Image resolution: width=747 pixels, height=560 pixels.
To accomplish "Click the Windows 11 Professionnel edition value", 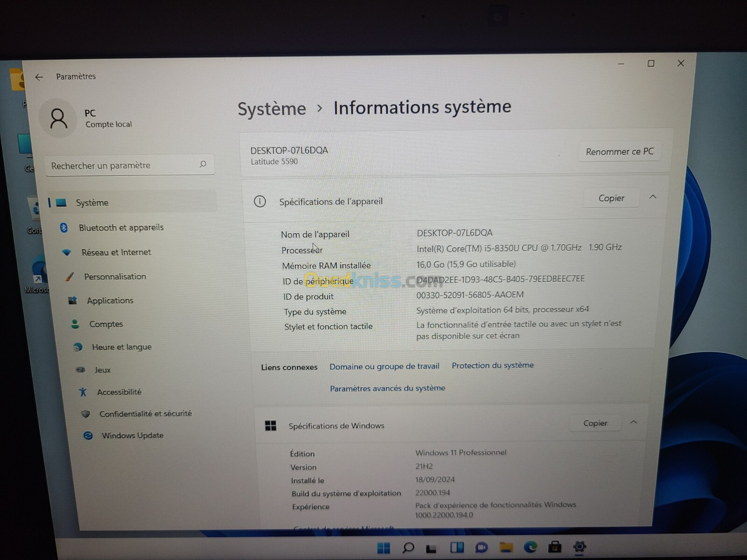I will click(x=461, y=452).
